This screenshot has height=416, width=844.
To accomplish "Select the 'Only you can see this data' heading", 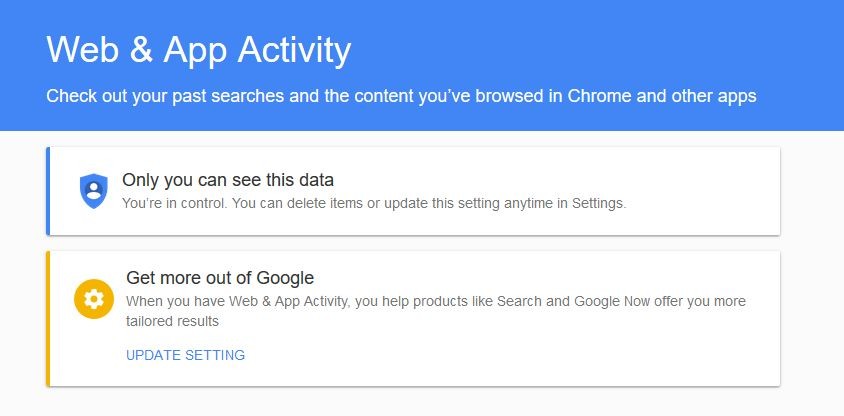I will coord(228,180).
